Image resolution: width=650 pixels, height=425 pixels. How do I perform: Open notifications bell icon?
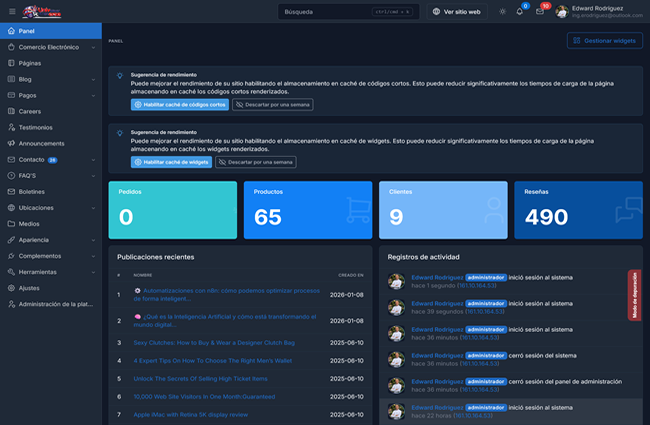(519, 12)
